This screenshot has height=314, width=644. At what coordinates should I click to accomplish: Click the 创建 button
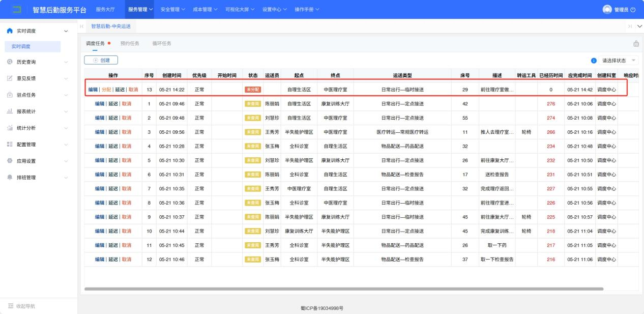point(101,60)
